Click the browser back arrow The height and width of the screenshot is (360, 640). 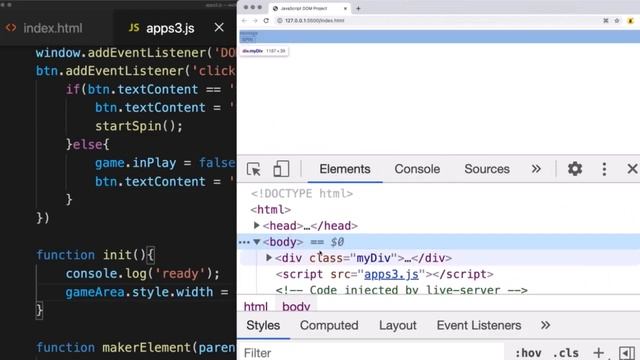point(244,20)
